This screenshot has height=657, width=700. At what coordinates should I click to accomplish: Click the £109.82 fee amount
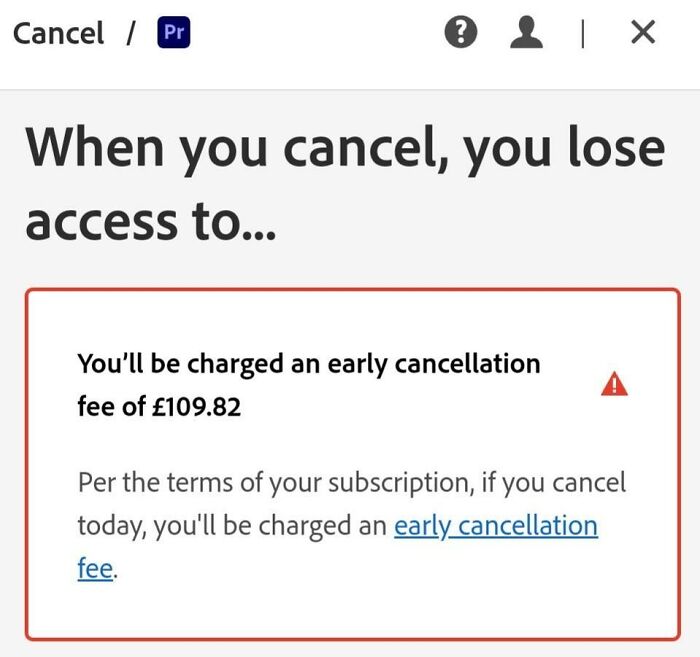coord(196,407)
